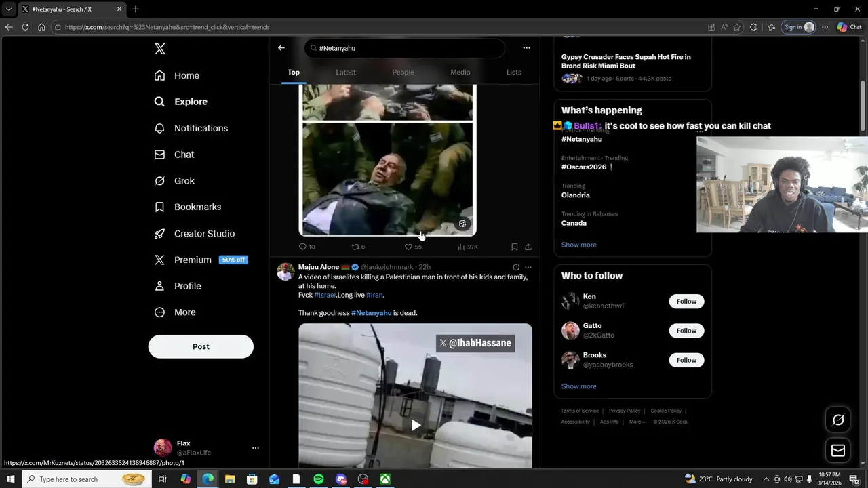868x488 pixels.
Task: Switch to the Lists tab
Action: click(514, 72)
